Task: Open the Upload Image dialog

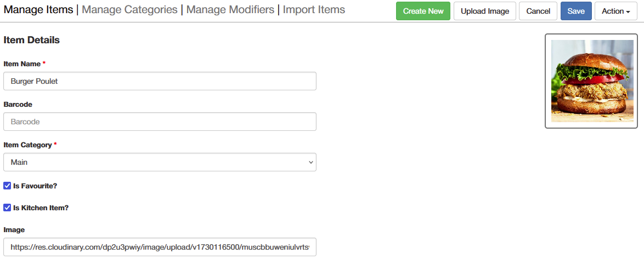Action: (484, 11)
